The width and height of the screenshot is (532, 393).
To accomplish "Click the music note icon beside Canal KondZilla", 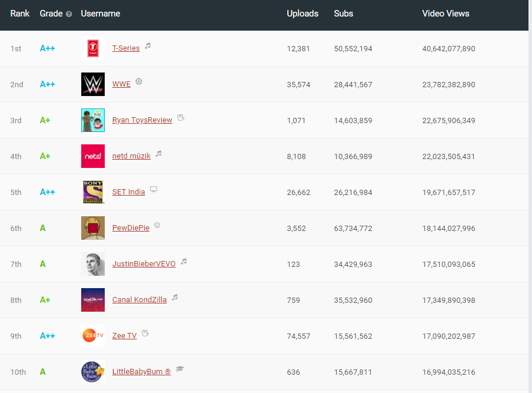I will click(x=175, y=297).
